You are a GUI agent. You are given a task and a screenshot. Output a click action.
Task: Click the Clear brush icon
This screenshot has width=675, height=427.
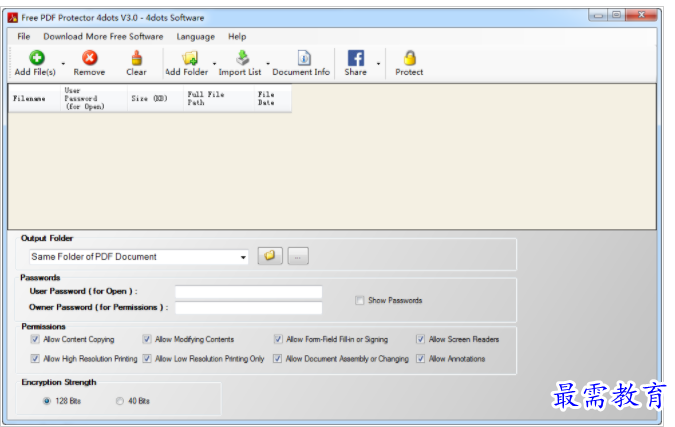(x=137, y=58)
